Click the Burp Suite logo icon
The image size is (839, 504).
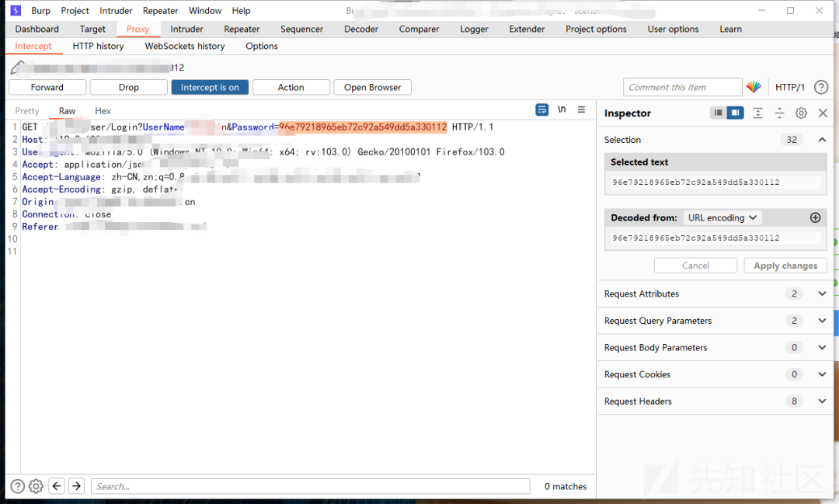pos(16,10)
